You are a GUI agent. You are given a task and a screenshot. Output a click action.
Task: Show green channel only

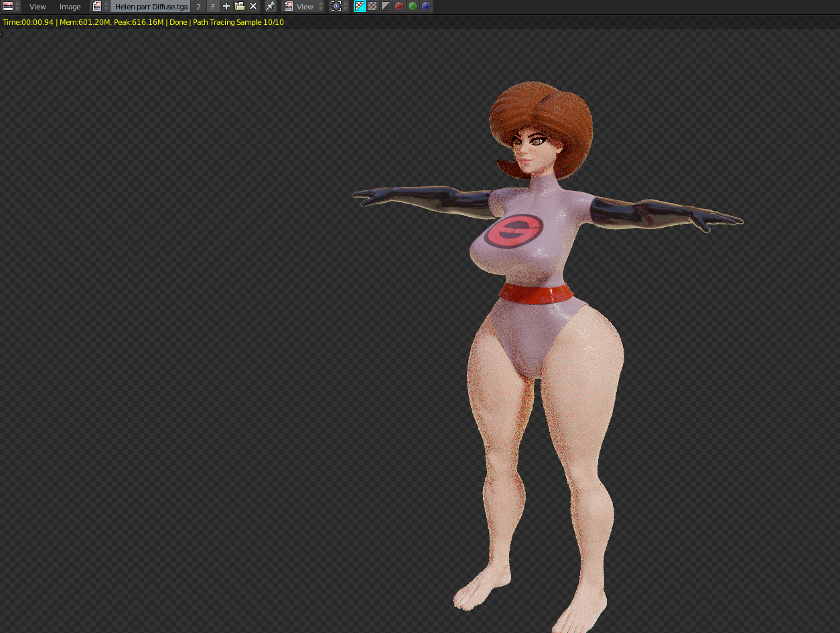point(413,7)
